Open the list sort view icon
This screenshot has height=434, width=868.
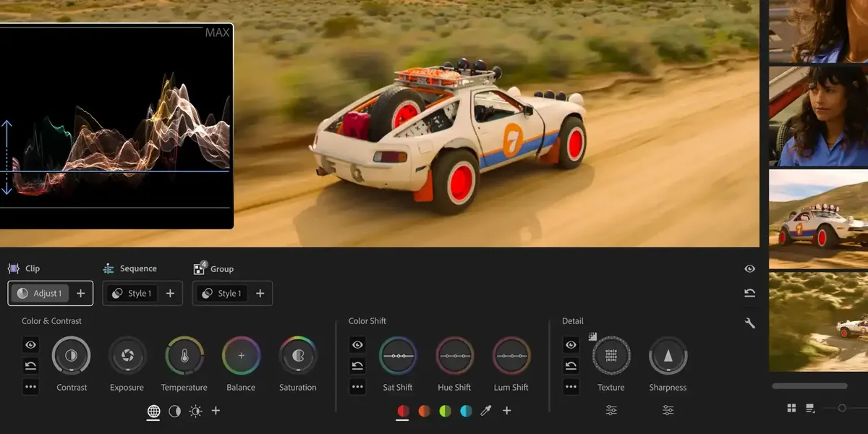tap(810, 408)
